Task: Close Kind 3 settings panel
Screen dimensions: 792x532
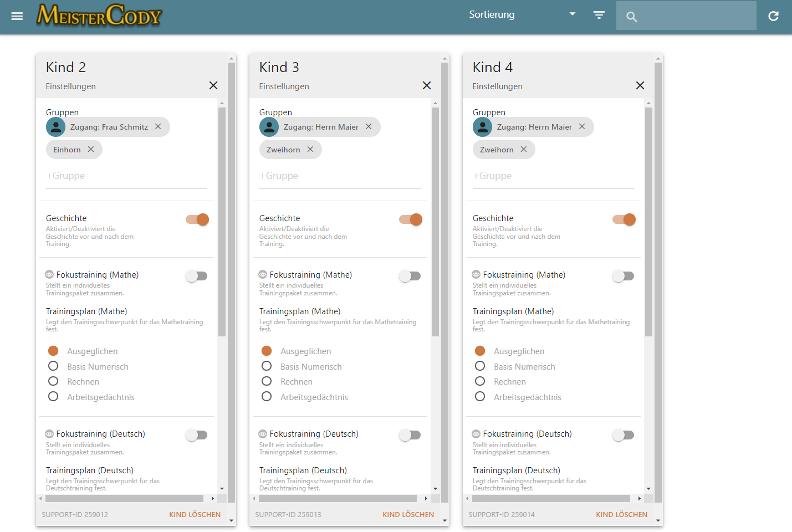Action: pos(427,85)
